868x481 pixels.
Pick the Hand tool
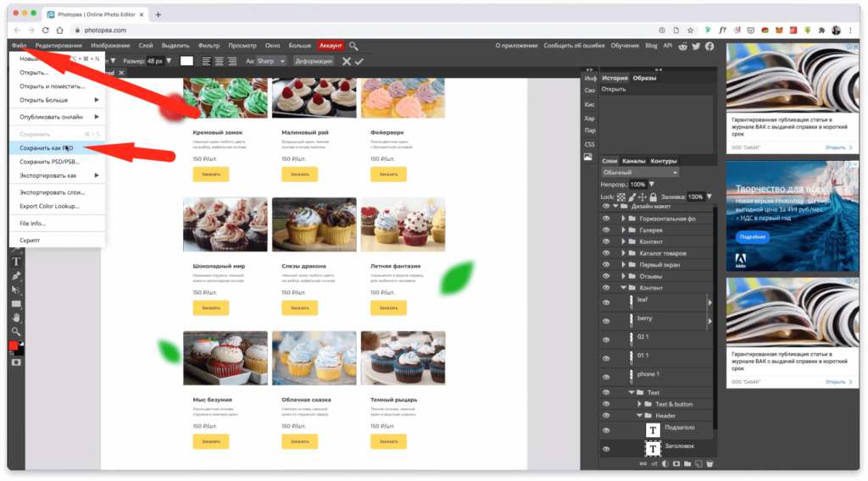pos(15,318)
